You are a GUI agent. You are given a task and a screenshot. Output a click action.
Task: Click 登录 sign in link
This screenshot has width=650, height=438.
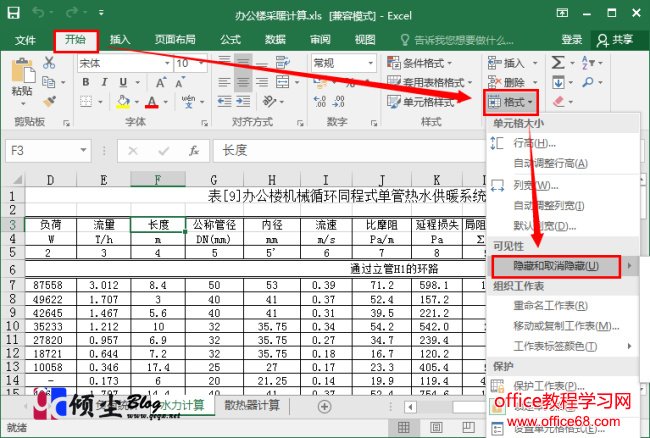572,40
